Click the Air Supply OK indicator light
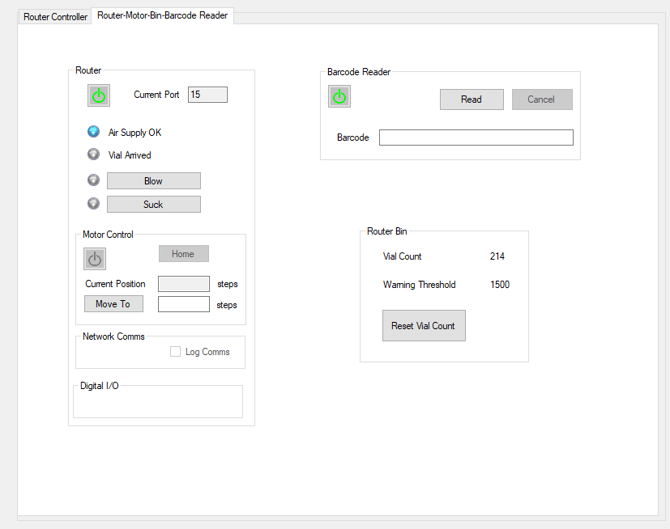Viewport: 670px width, 529px height. 94,132
